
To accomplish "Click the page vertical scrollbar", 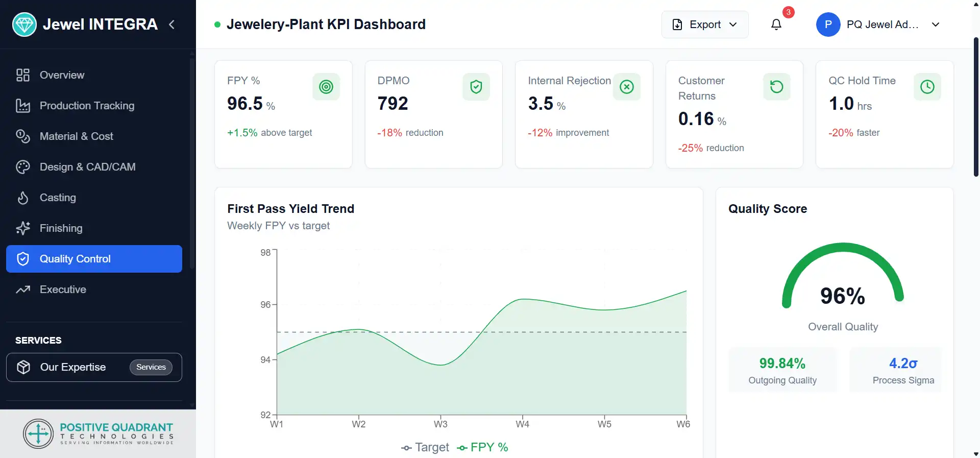I will pyautogui.click(x=976, y=107).
